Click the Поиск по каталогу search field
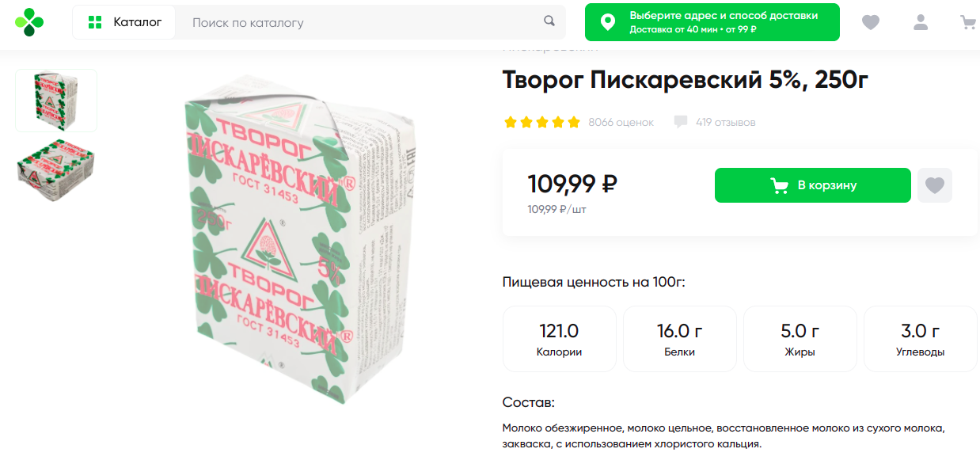 coord(364,22)
